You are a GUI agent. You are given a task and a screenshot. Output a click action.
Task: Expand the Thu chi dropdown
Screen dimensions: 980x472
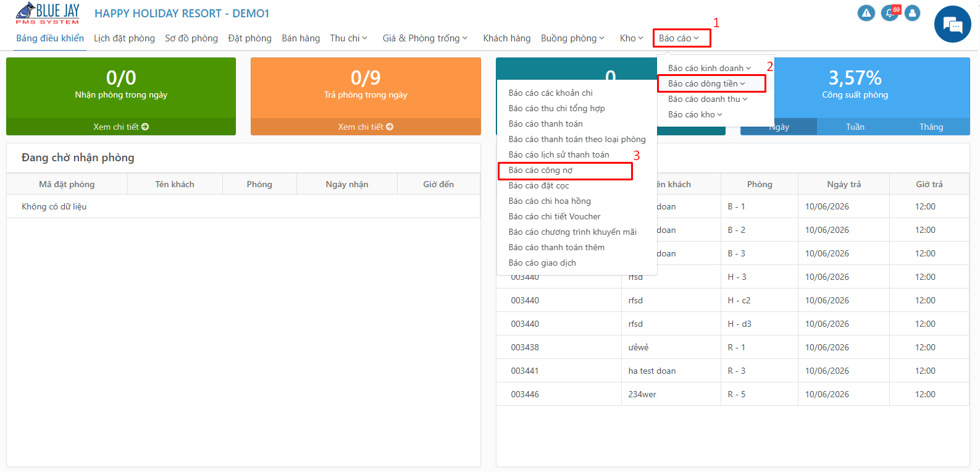(x=349, y=38)
